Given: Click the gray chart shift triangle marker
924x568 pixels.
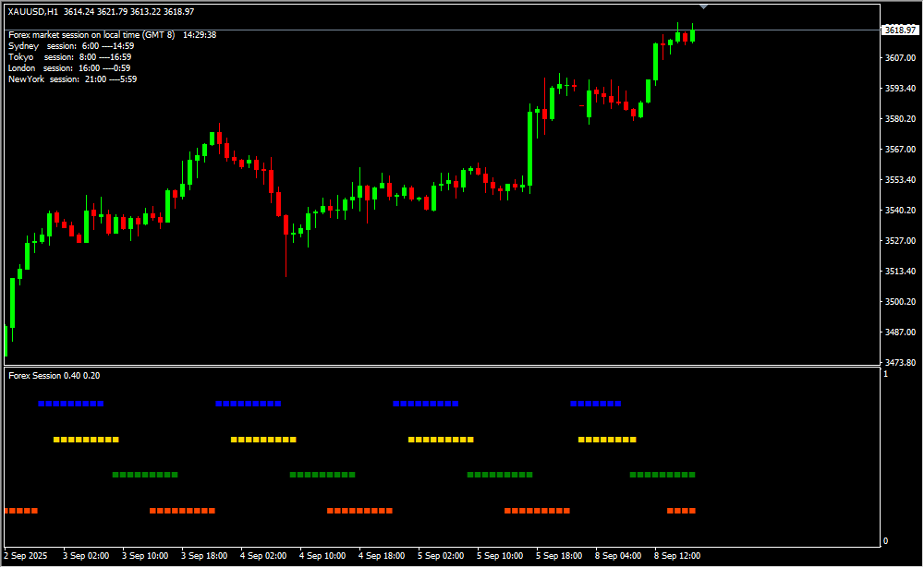Looking at the screenshot, I should pyautogui.click(x=704, y=6).
